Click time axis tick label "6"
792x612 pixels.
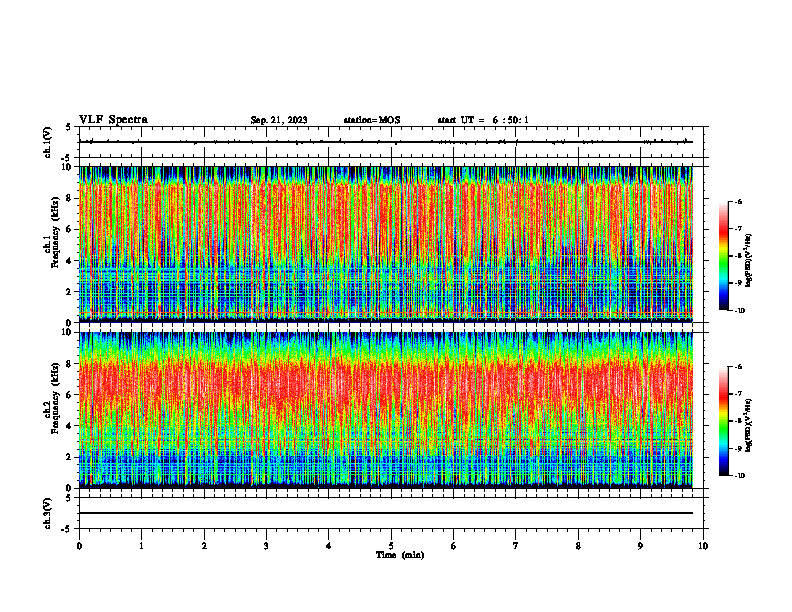[454, 546]
